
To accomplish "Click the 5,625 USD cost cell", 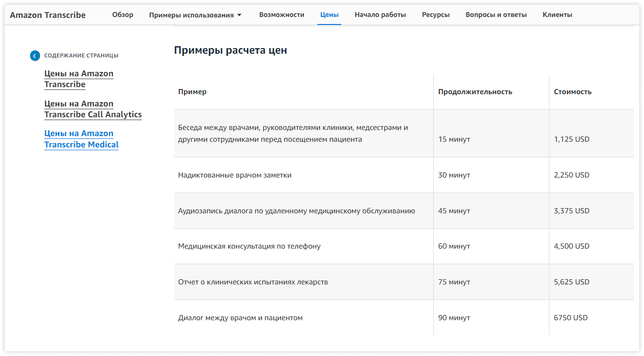I will tap(592, 282).
